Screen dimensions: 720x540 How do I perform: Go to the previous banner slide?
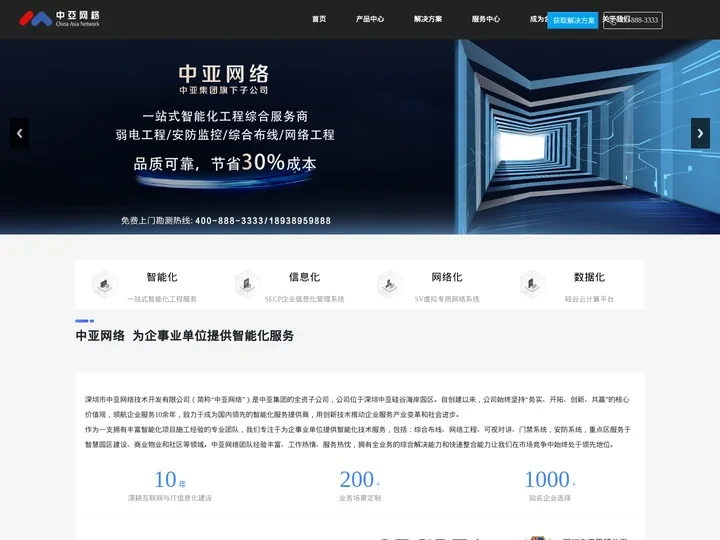click(19, 133)
